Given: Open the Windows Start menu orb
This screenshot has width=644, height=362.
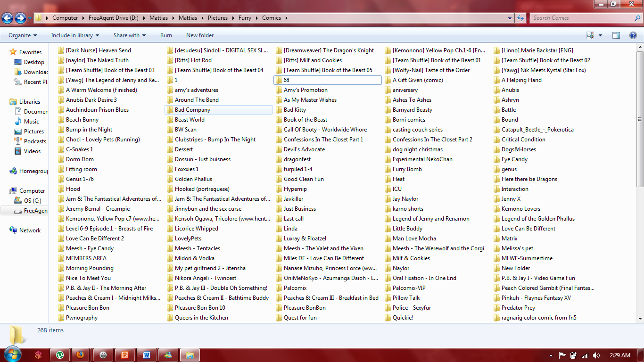Looking at the screenshot, I should (12, 354).
